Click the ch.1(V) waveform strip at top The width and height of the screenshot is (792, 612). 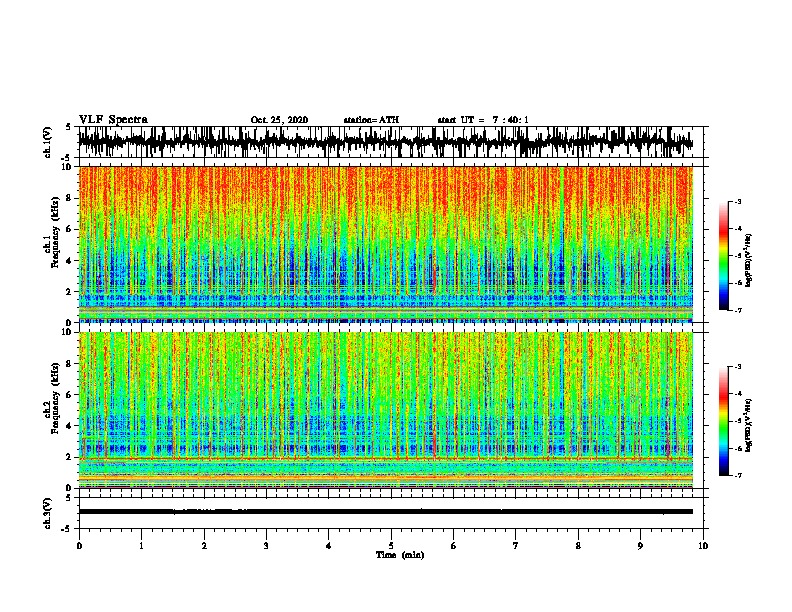tap(391, 142)
